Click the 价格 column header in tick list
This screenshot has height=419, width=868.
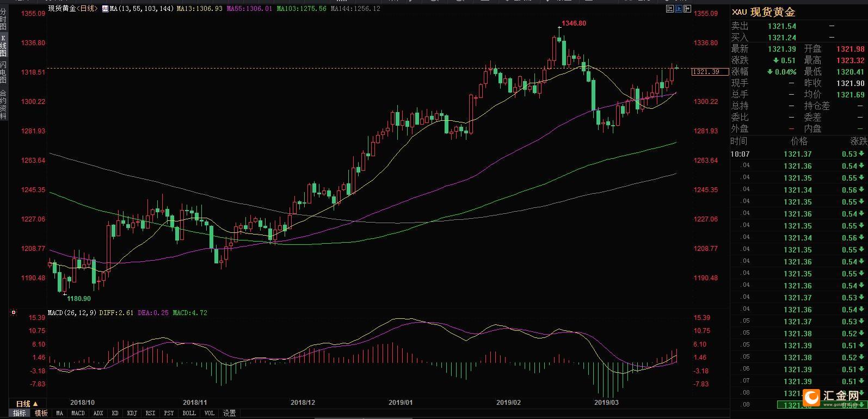(x=799, y=141)
